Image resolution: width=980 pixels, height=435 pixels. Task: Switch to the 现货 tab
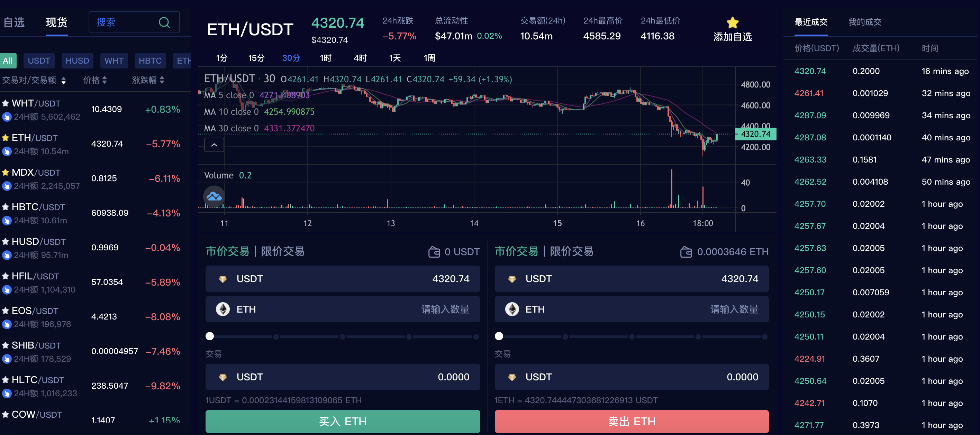pyautogui.click(x=56, y=22)
